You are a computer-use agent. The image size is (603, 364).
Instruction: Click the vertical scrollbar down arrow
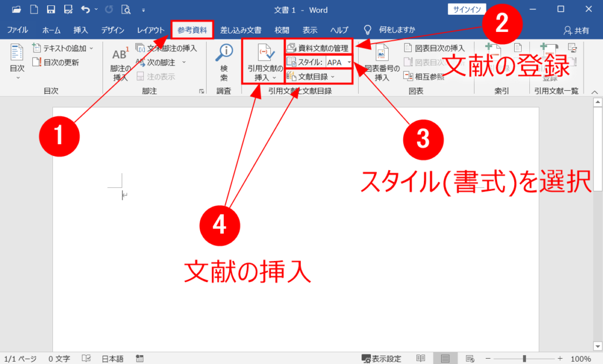tap(598, 346)
